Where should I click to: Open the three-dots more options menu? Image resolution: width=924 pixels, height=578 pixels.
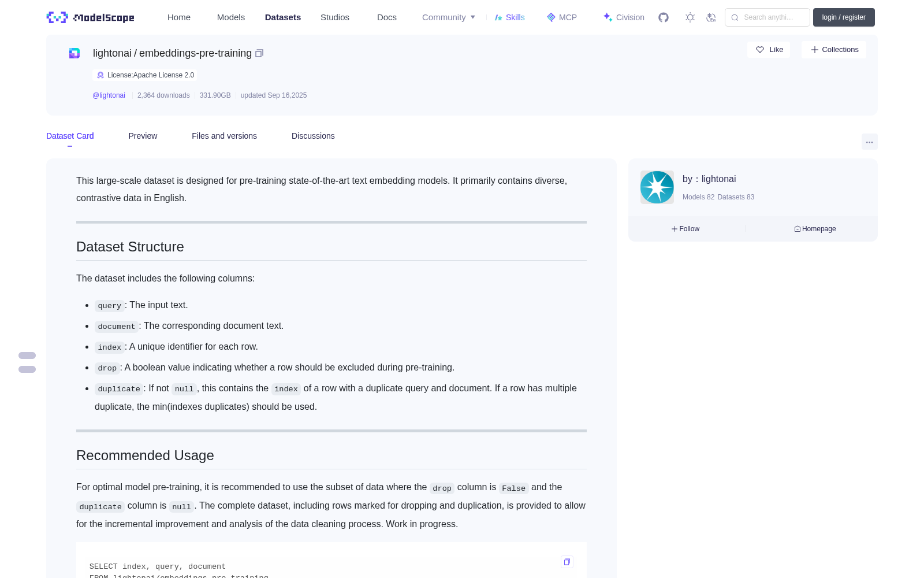pyautogui.click(x=869, y=142)
